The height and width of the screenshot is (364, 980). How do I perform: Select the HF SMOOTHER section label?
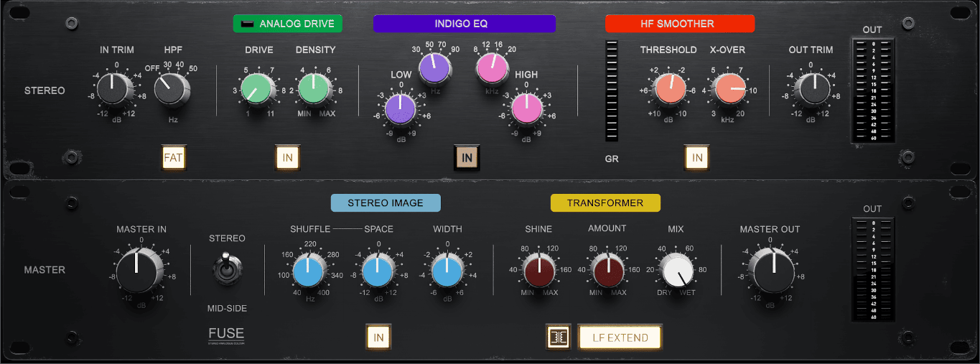[x=679, y=24]
